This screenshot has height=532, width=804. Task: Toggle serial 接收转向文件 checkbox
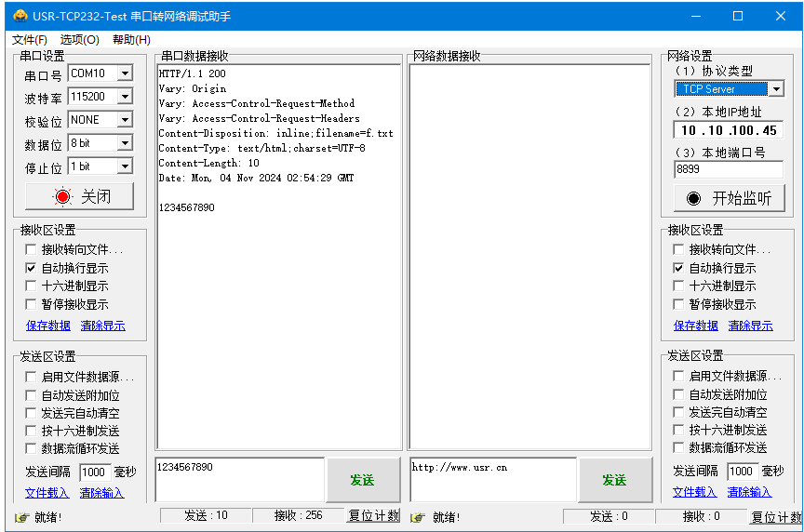coord(31,249)
